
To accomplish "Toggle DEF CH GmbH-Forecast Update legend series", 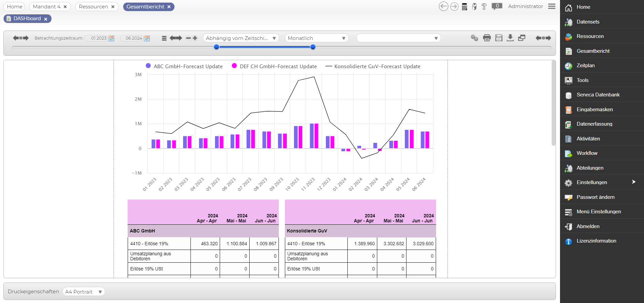I will click(274, 67).
